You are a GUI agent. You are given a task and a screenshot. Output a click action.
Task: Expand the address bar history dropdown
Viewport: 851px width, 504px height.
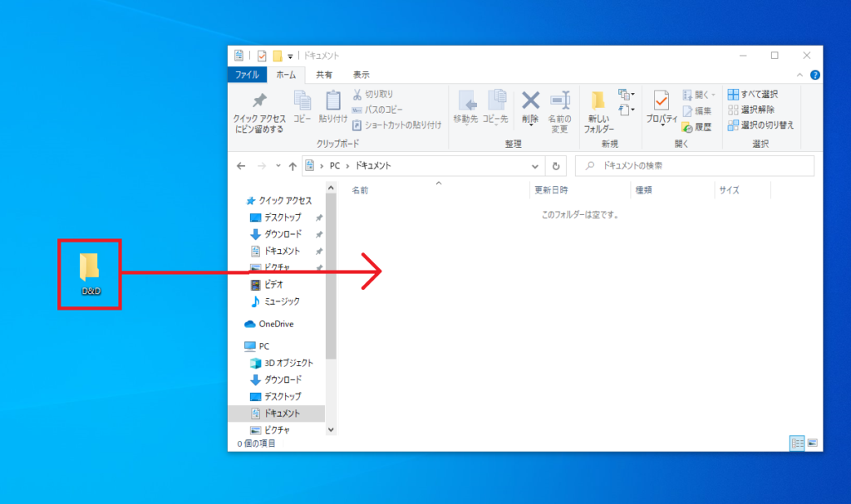click(536, 166)
